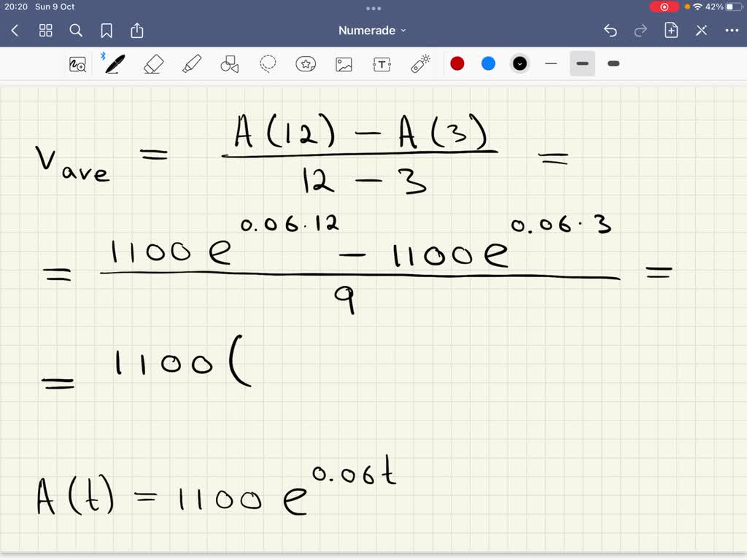Bookmark the current page
Screen dimensions: 747x560
coord(107,31)
